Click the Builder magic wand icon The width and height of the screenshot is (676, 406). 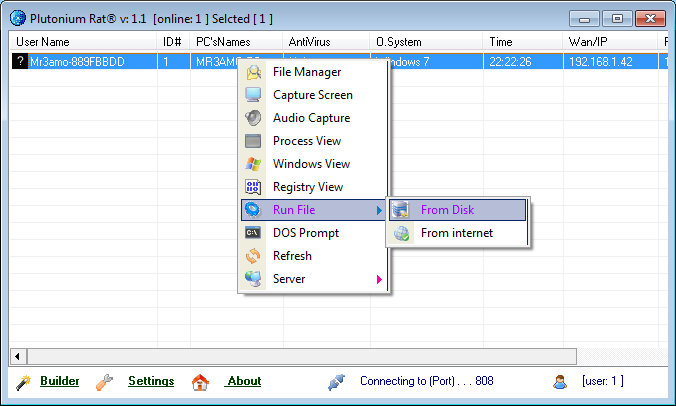(23, 382)
